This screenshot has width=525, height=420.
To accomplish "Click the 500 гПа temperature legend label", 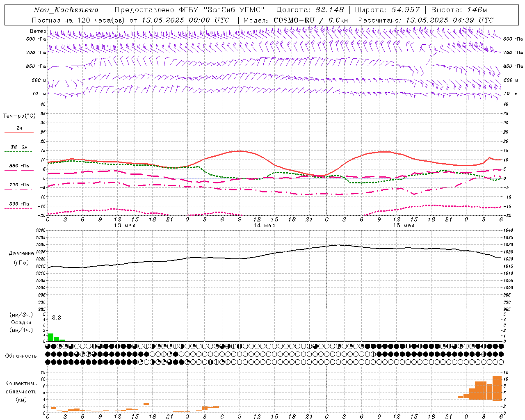I will pos(19,204).
